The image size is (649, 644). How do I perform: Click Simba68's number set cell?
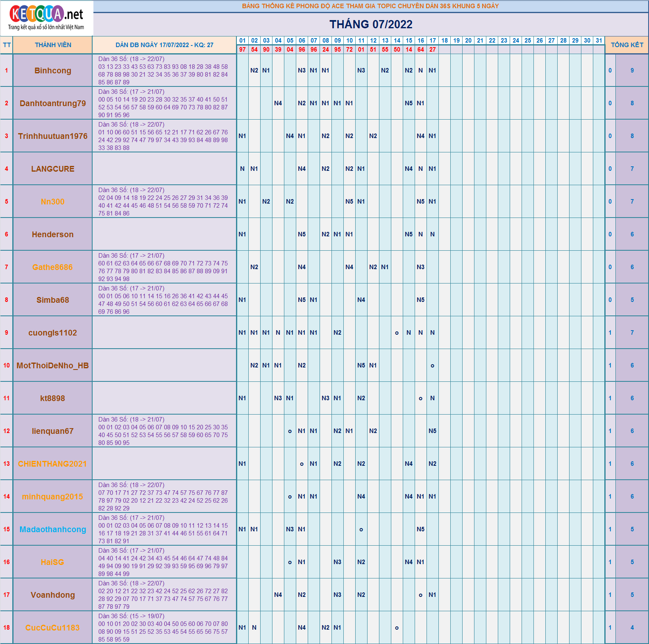pyautogui.click(x=164, y=300)
